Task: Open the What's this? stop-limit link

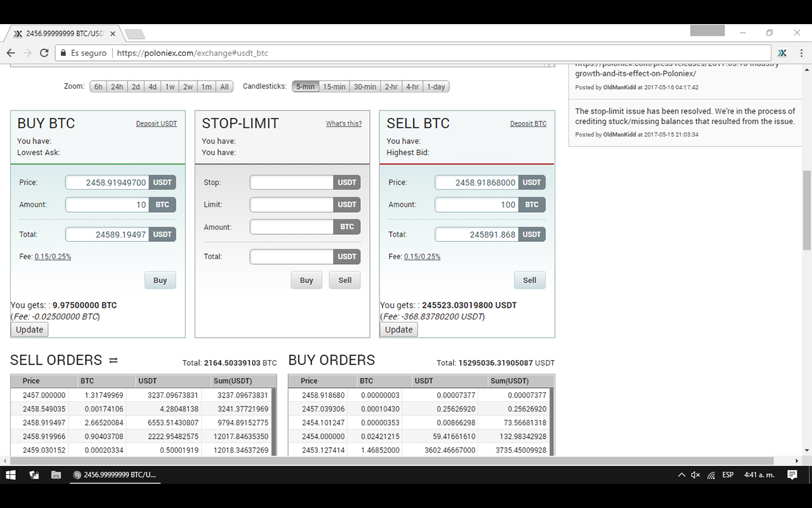Action: click(344, 123)
